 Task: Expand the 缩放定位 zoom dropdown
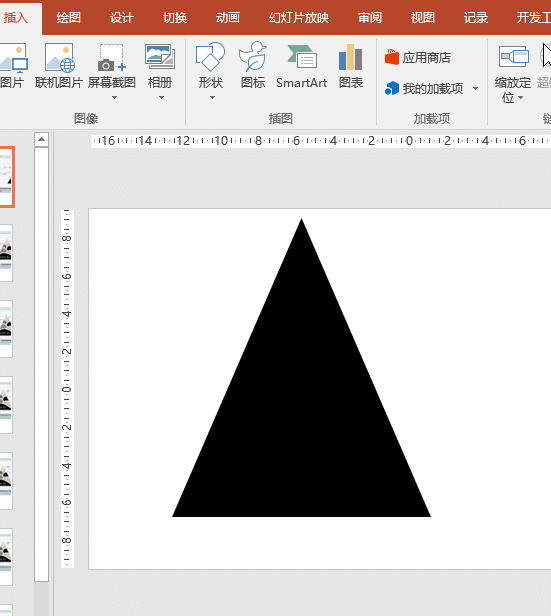point(521,97)
